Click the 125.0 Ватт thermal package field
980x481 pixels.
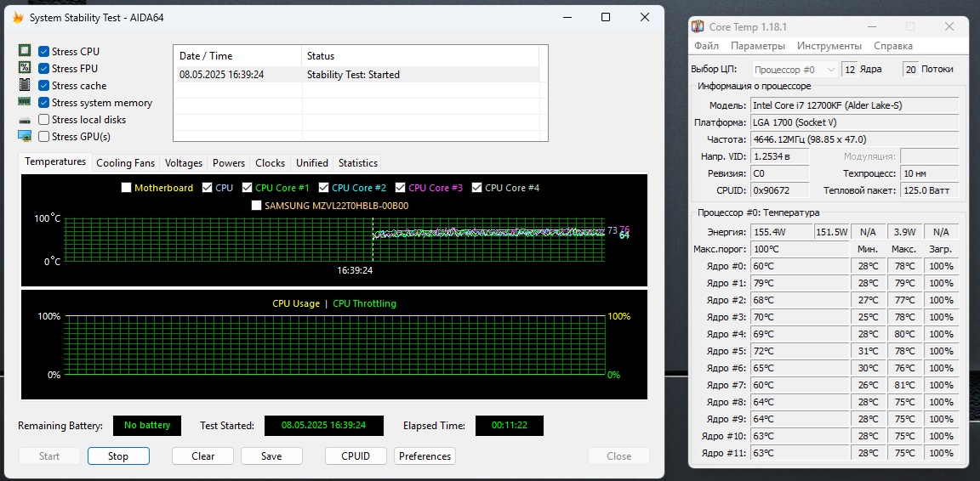point(930,190)
